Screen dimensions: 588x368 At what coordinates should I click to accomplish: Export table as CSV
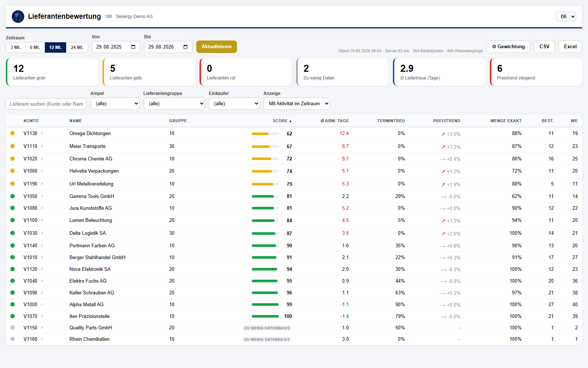click(544, 47)
